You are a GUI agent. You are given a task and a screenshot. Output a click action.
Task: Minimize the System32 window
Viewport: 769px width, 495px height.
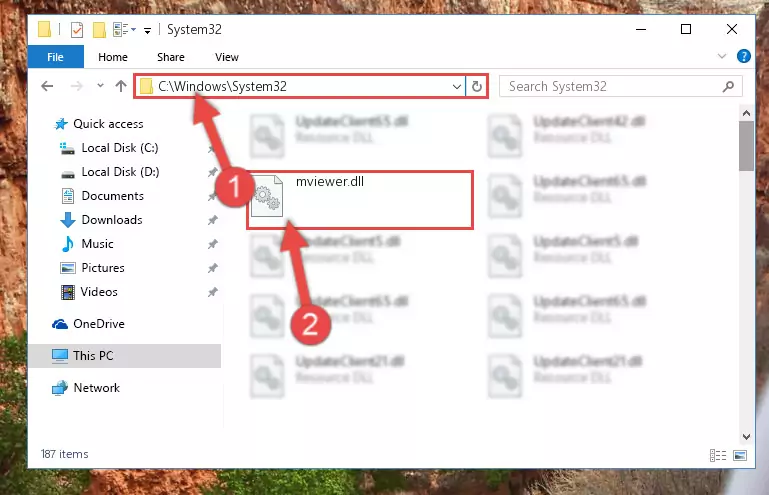point(641,29)
